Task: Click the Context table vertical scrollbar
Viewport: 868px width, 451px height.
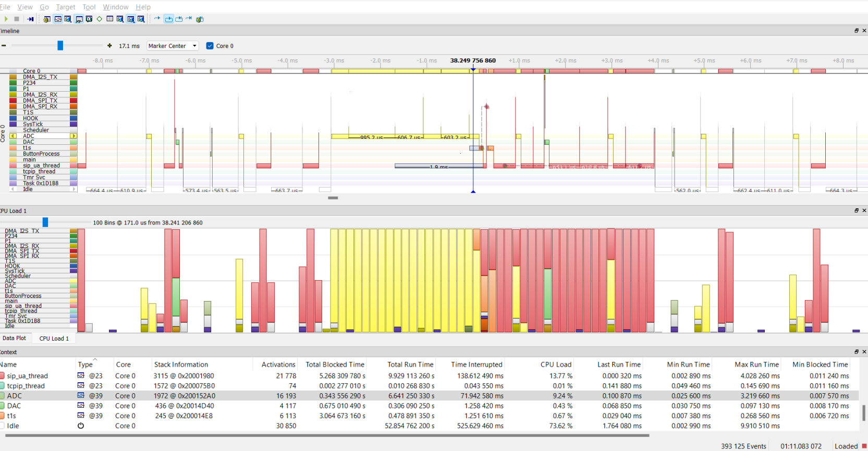Action: 863,412
